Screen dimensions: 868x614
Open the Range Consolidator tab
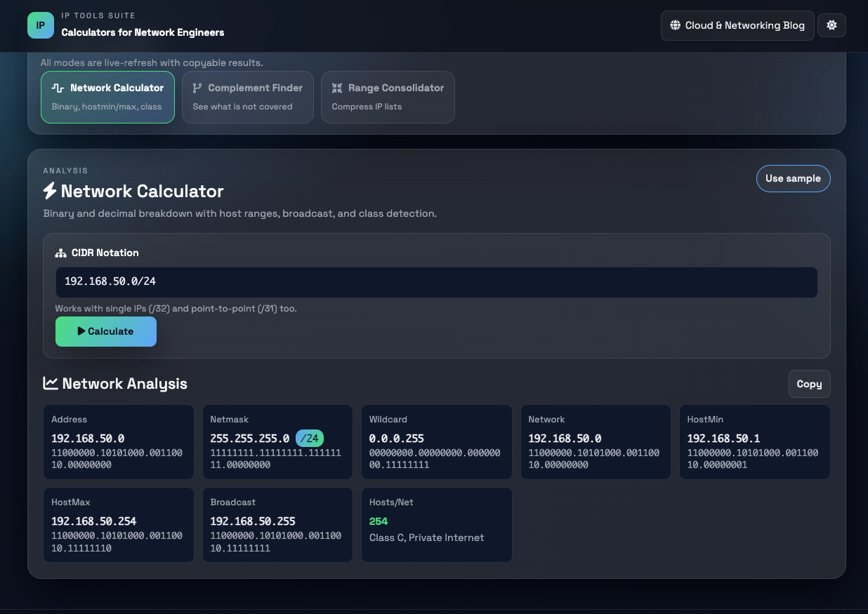click(388, 97)
